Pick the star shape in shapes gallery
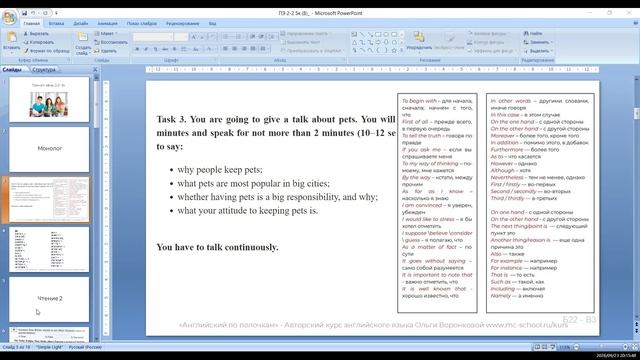The height and width of the screenshot is (360, 640). pos(394,51)
